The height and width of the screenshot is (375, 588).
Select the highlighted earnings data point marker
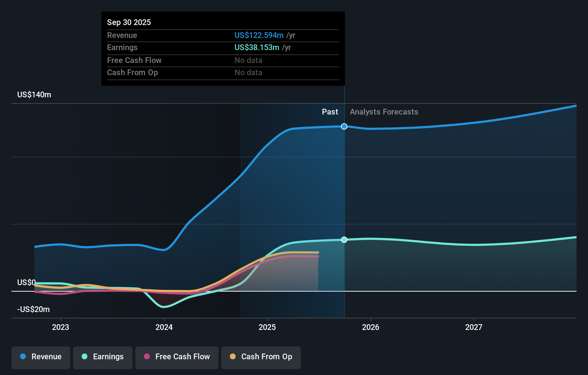pyautogui.click(x=344, y=240)
